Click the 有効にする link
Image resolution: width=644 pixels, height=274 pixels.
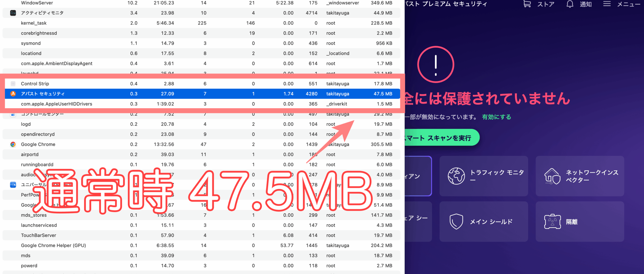click(497, 117)
